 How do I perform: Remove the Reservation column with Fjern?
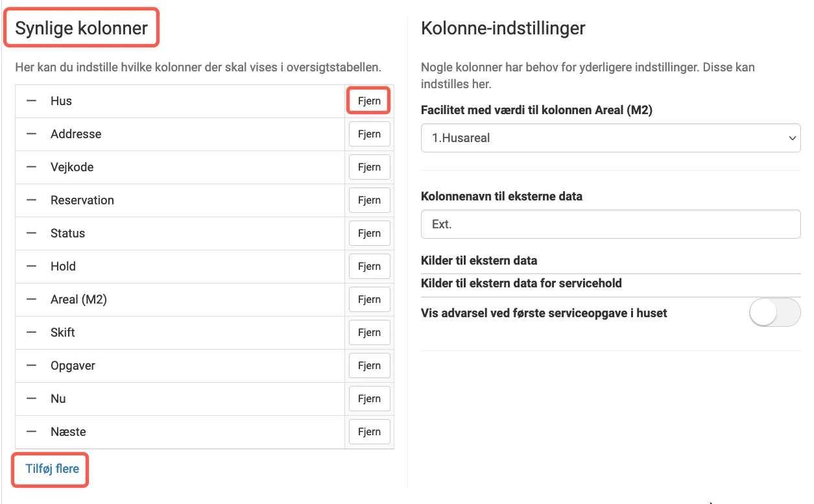[x=369, y=200]
